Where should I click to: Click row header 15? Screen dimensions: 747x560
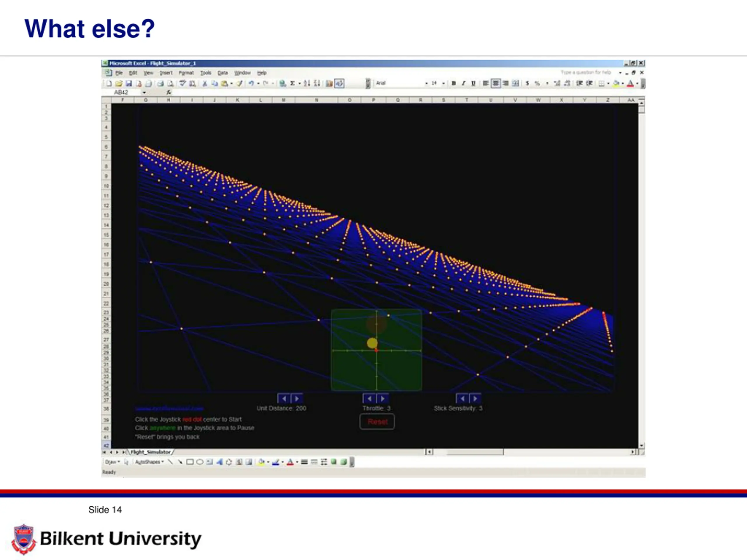tap(106, 235)
